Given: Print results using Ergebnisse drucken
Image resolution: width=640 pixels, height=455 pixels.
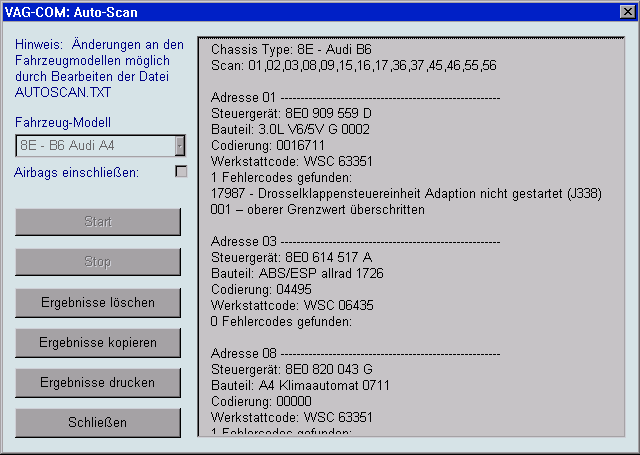Looking at the screenshot, I should 98,382.
